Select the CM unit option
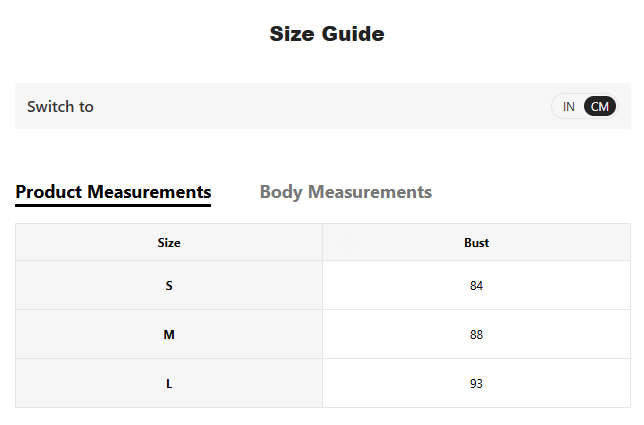This screenshot has width=644, height=425. [x=600, y=107]
